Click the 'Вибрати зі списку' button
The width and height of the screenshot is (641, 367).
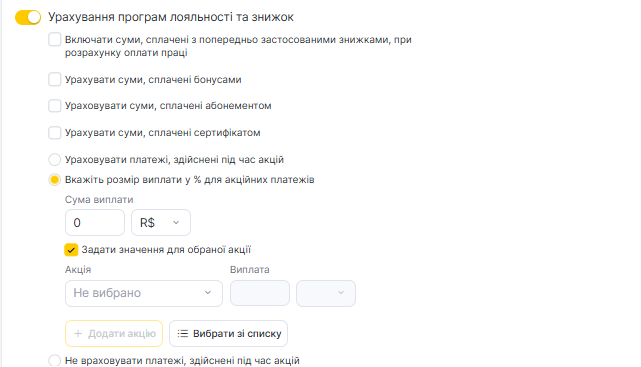pyautogui.click(x=229, y=333)
